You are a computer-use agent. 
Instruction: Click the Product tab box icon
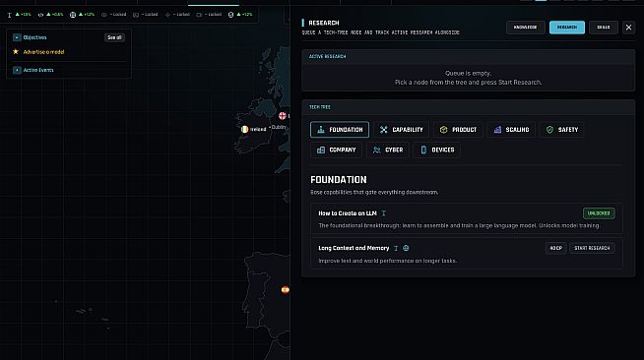point(443,130)
